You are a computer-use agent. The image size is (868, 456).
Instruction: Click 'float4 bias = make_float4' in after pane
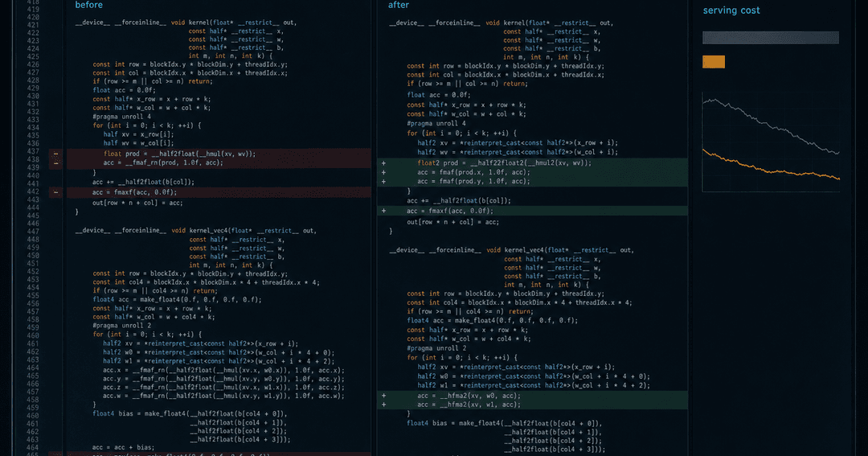(x=504, y=423)
